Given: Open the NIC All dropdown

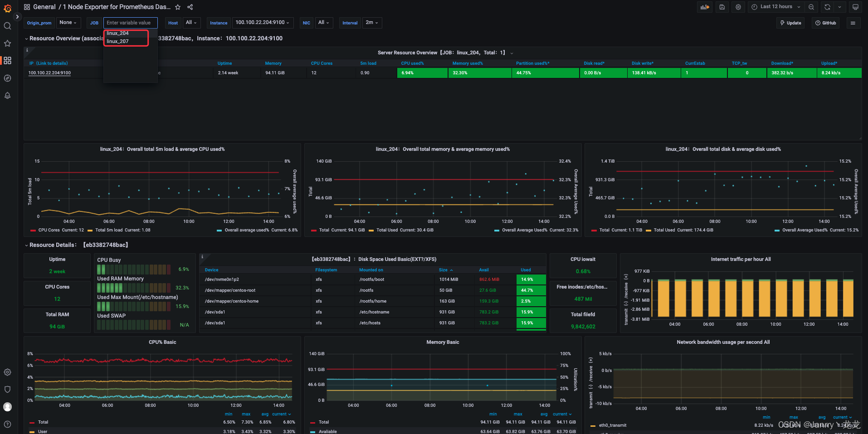Looking at the screenshot, I should coord(323,23).
